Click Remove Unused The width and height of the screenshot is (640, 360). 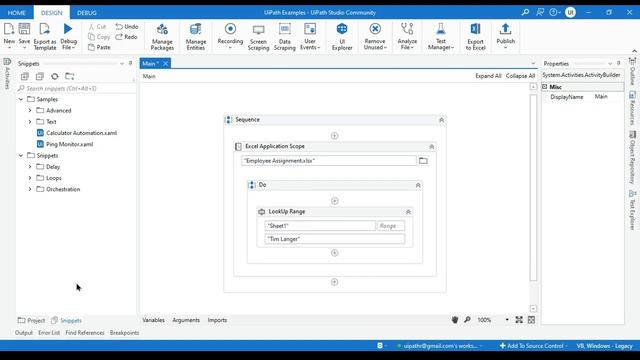[375, 36]
